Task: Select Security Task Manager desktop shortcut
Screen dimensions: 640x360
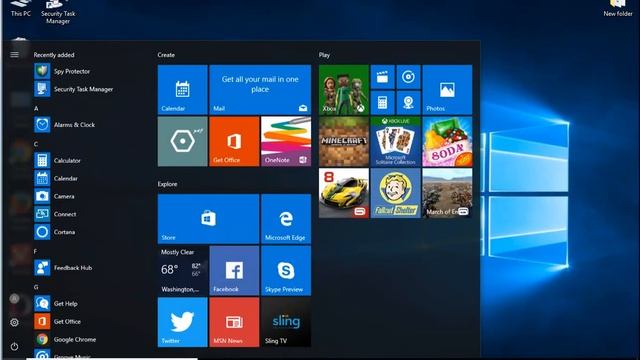Action: (x=58, y=12)
